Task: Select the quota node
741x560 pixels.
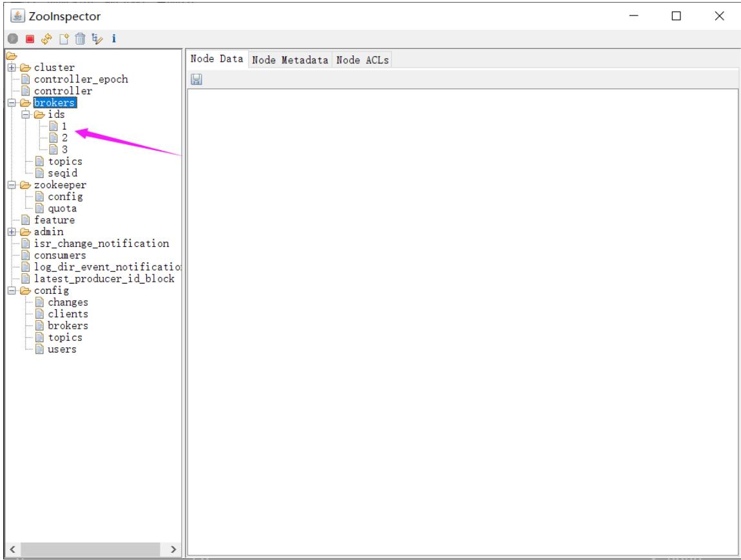Action: 63,208
